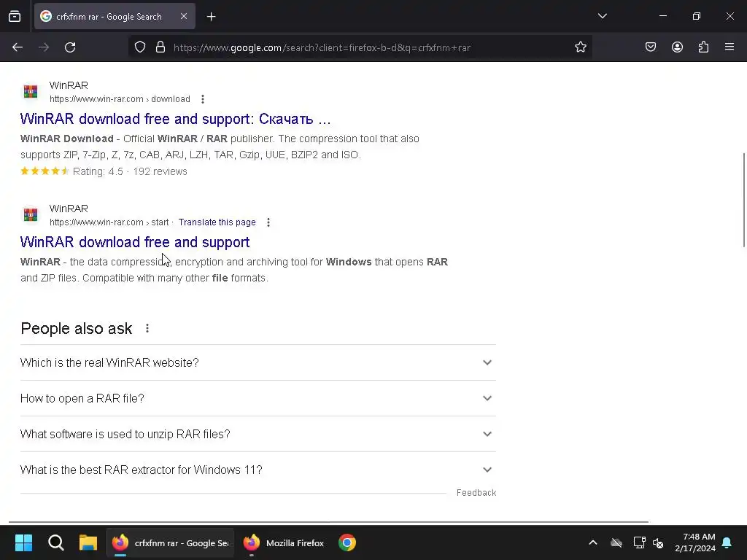
Task: Launch Google Chrome from the taskbar
Action: [x=347, y=542]
